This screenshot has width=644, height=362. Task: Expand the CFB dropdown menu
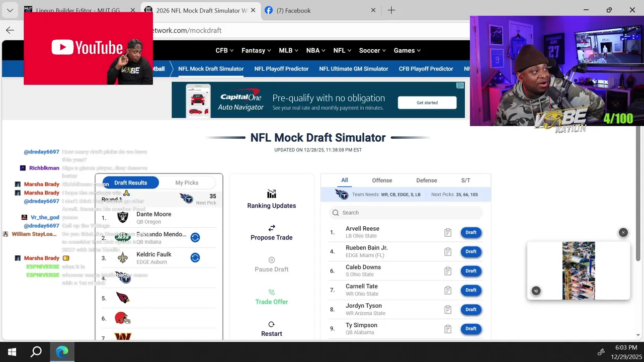pyautogui.click(x=224, y=50)
